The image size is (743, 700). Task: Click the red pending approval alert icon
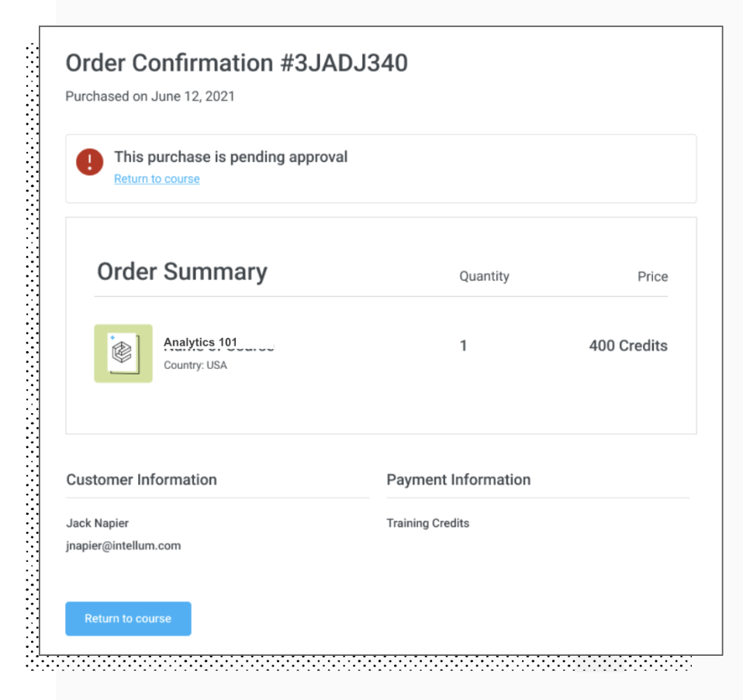pos(90,162)
